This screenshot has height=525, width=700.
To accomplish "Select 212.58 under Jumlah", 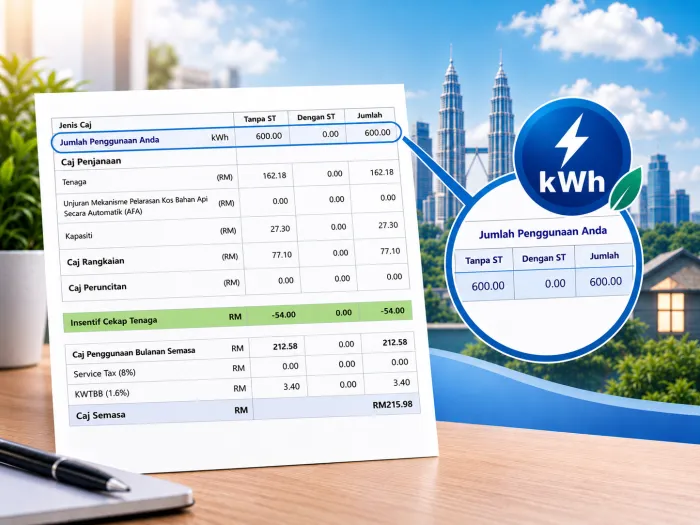I will tap(395, 343).
